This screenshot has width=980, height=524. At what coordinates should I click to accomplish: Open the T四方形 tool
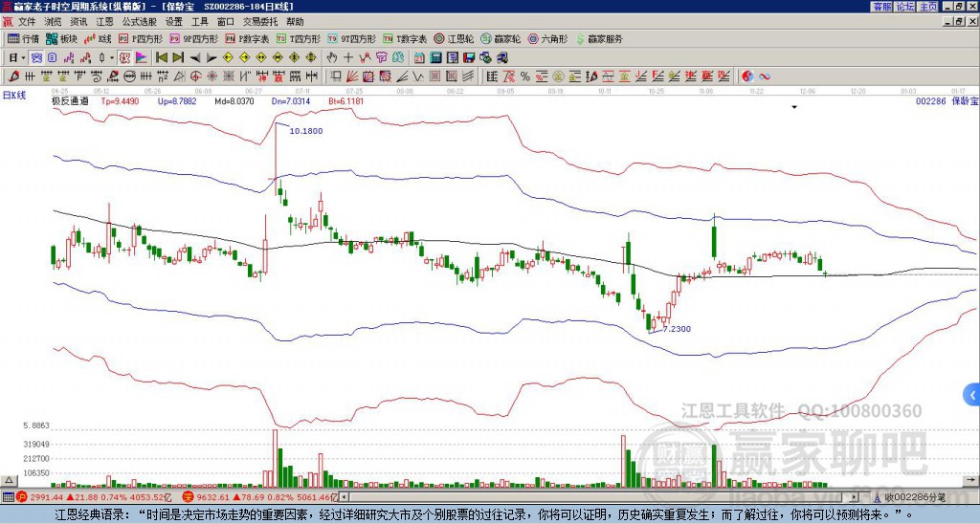[299, 38]
